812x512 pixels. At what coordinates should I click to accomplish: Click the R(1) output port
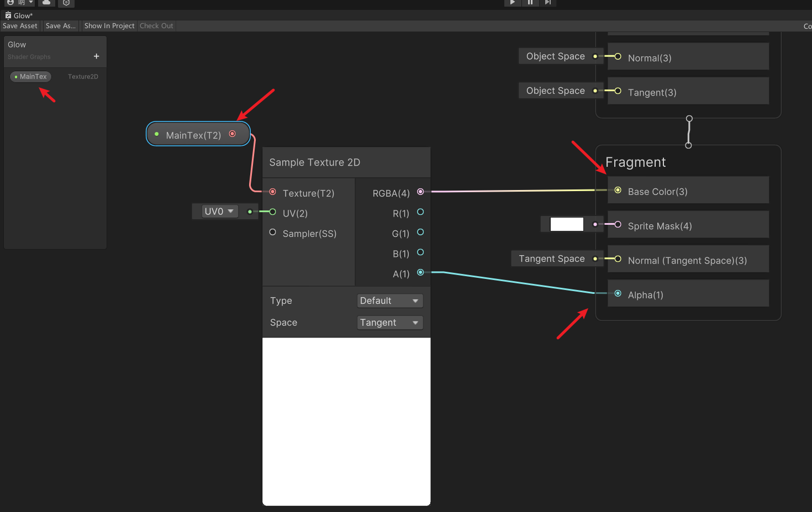click(x=420, y=212)
